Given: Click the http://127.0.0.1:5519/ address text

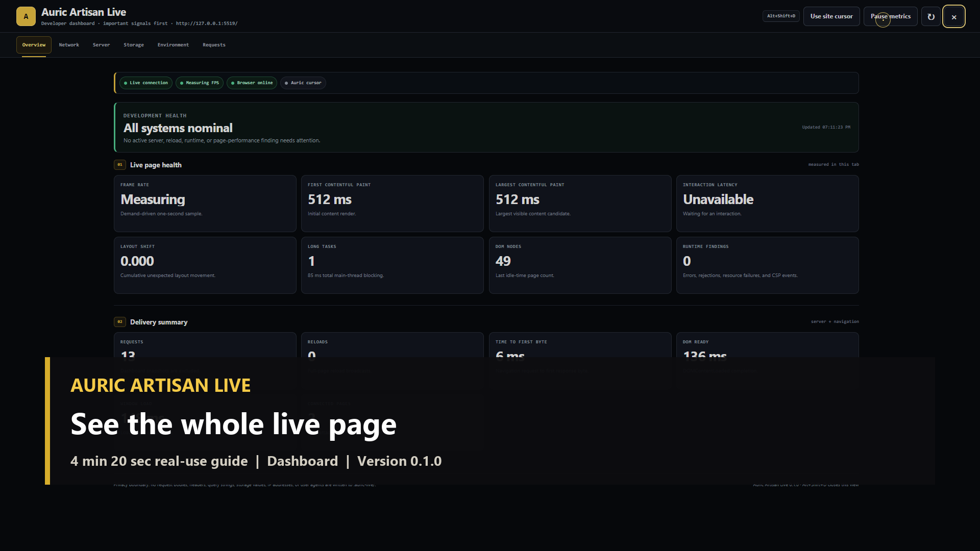Looking at the screenshot, I should coord(207,23).
